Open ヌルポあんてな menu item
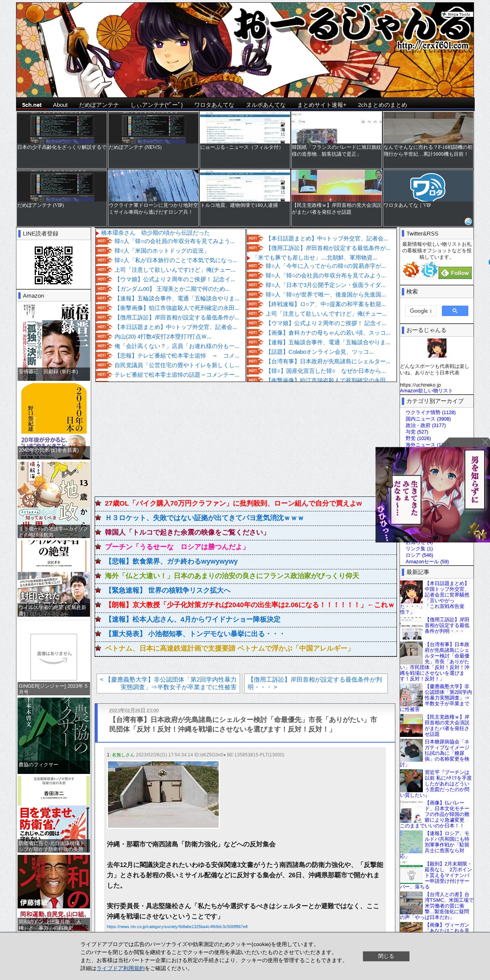The image size is (490, 980). pos(266,105)
